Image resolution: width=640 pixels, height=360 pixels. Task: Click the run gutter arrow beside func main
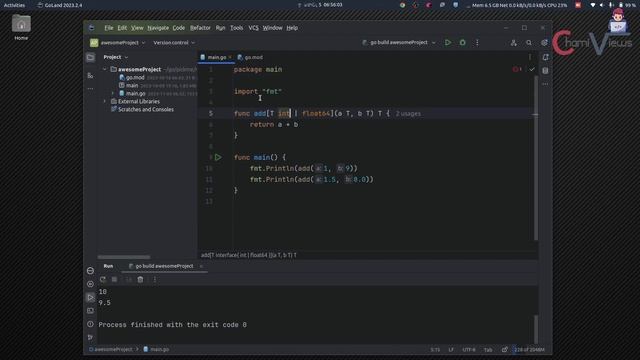pos(218,157)
